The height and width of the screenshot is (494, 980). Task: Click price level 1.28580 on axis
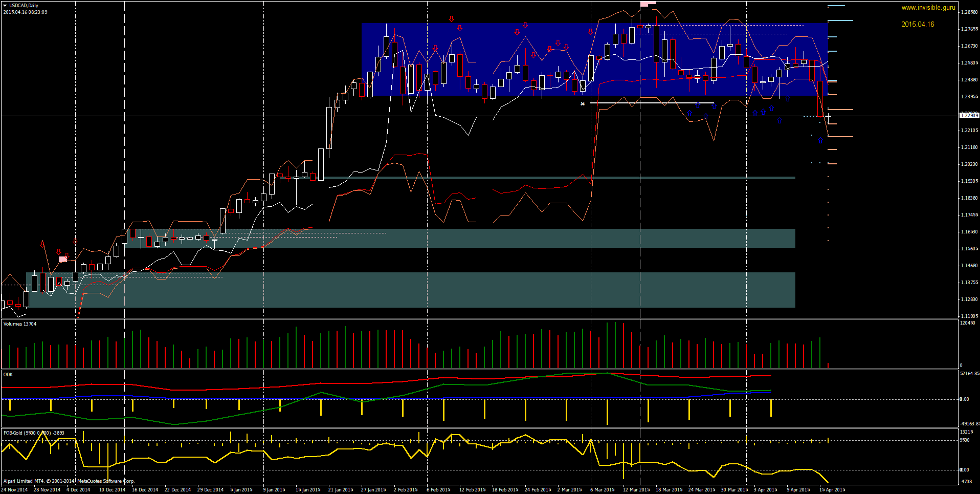point(969,12)
